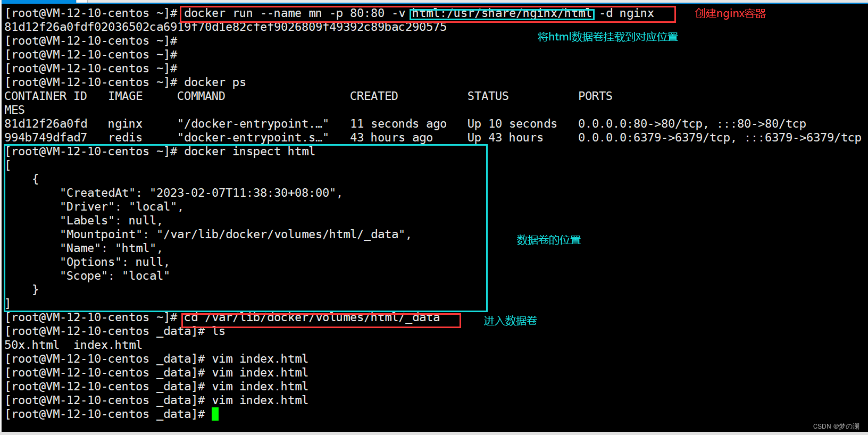This screenshot has width=868, height=435.
Task: Click the CREATED column header
Action: pyautogui.click(x=374, y=96)
